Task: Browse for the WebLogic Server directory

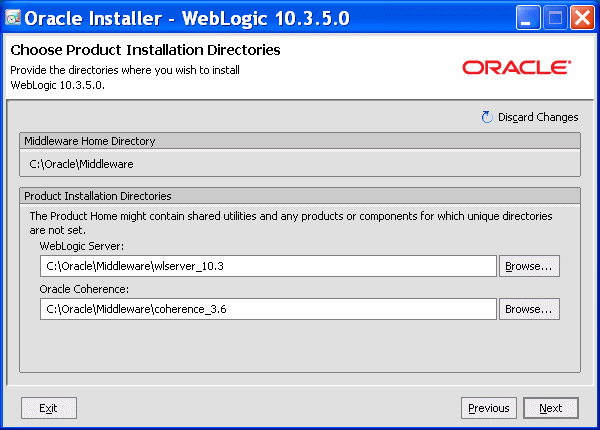Action: tap(529, 266)
